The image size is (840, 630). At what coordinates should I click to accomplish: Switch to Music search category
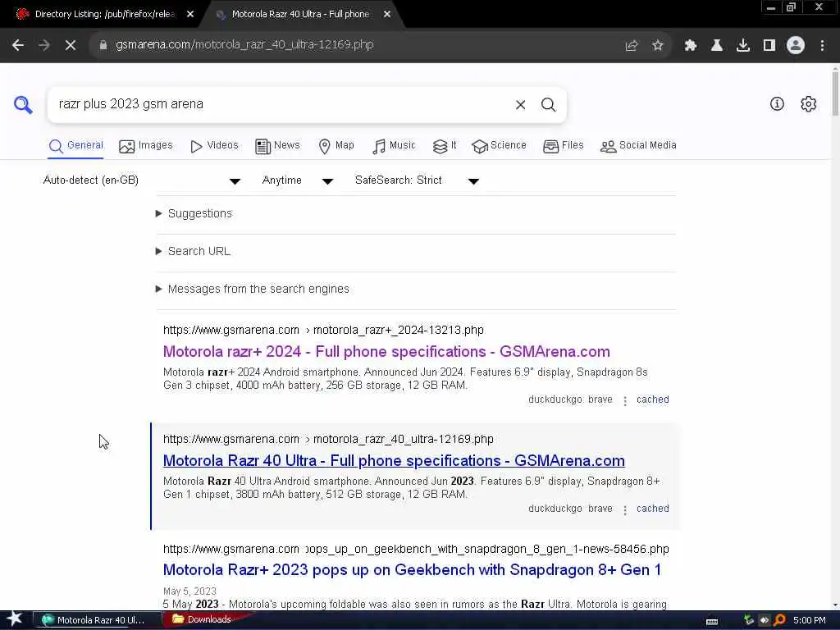pyautogui.click(x=394, y=146)
